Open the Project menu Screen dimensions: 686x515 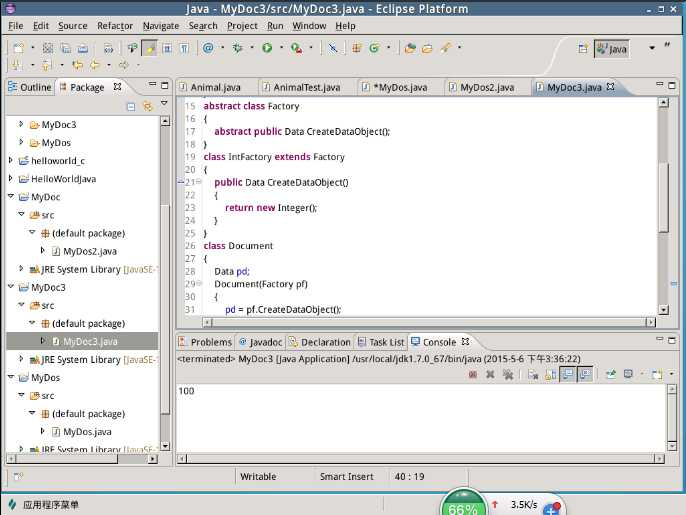(242, 26)
